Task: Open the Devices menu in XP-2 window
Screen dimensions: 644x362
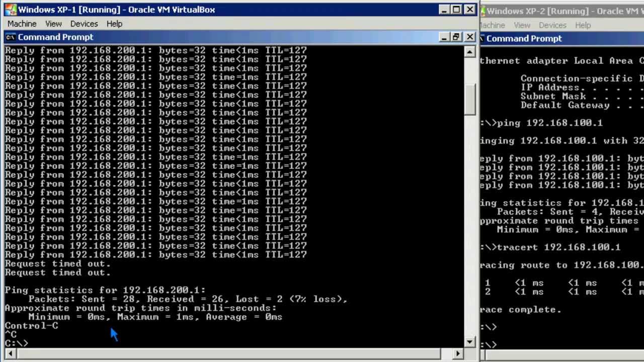Action: click(x=552, y=25)
